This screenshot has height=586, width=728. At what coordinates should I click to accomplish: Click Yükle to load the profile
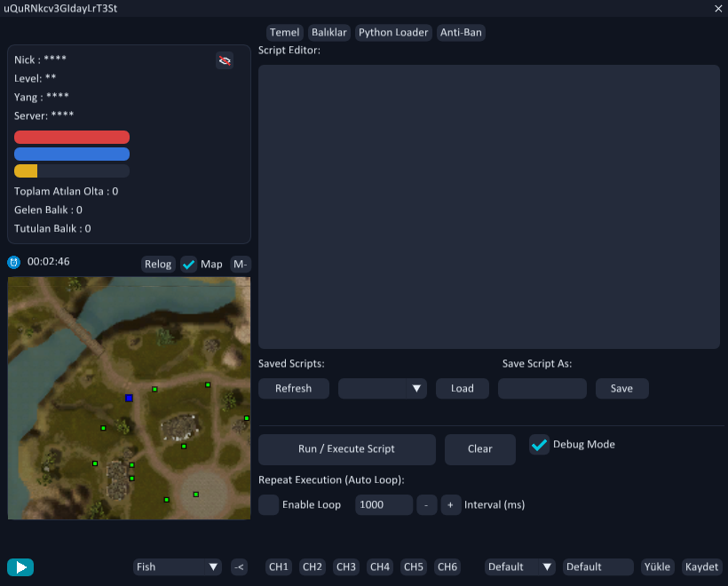point(658,567)
